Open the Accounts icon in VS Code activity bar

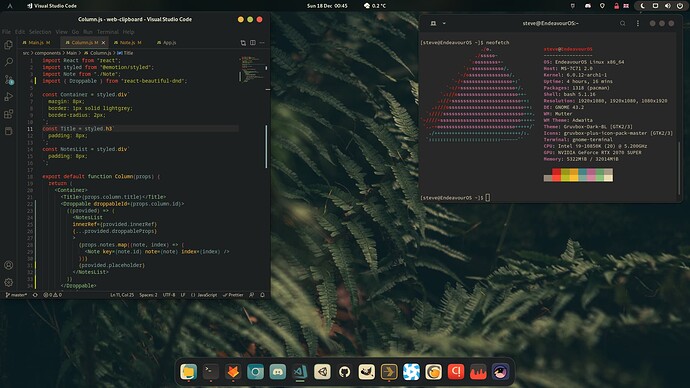tap(8, 265)
